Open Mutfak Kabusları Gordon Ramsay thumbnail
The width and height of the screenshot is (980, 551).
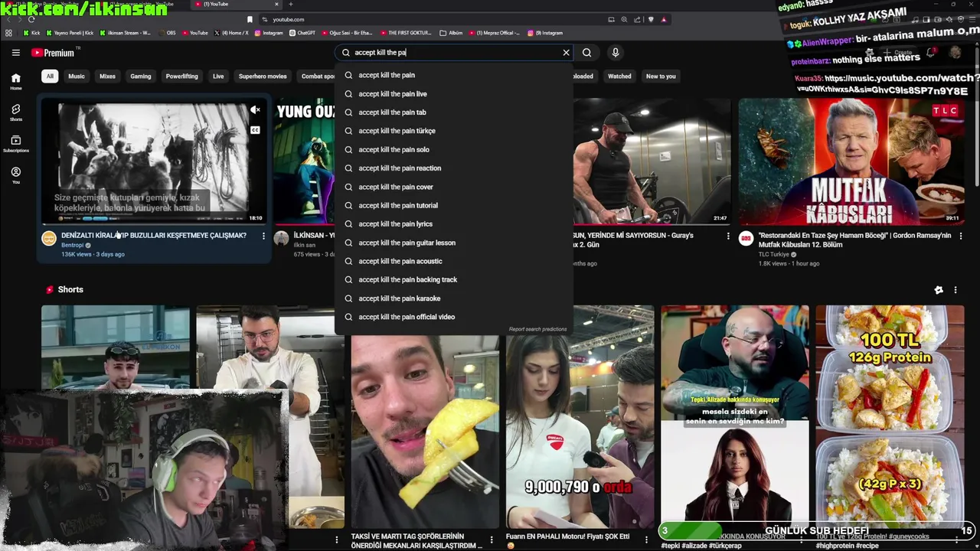[851, 162]
